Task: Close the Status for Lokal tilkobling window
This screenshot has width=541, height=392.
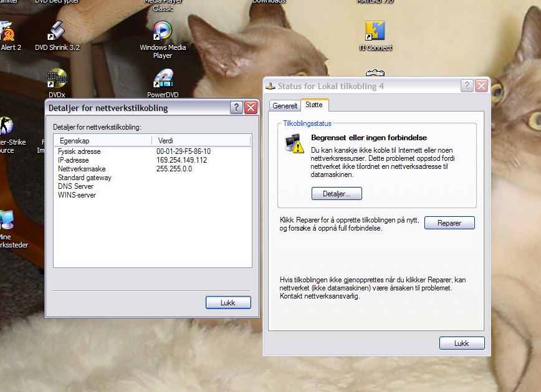Action: point(481,85)
